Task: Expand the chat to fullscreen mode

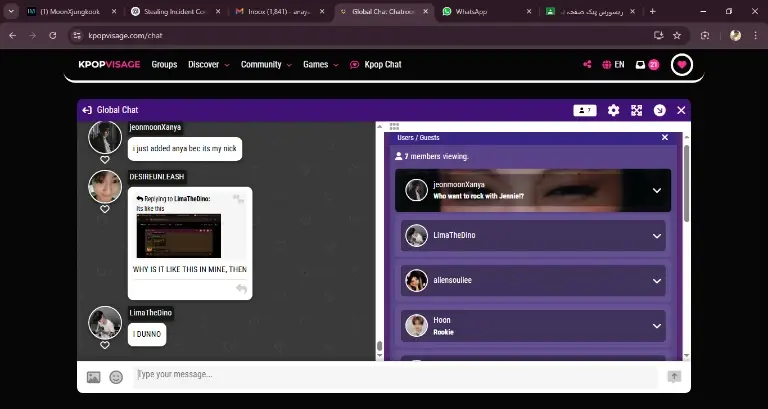Action: [x=636, y=110]
